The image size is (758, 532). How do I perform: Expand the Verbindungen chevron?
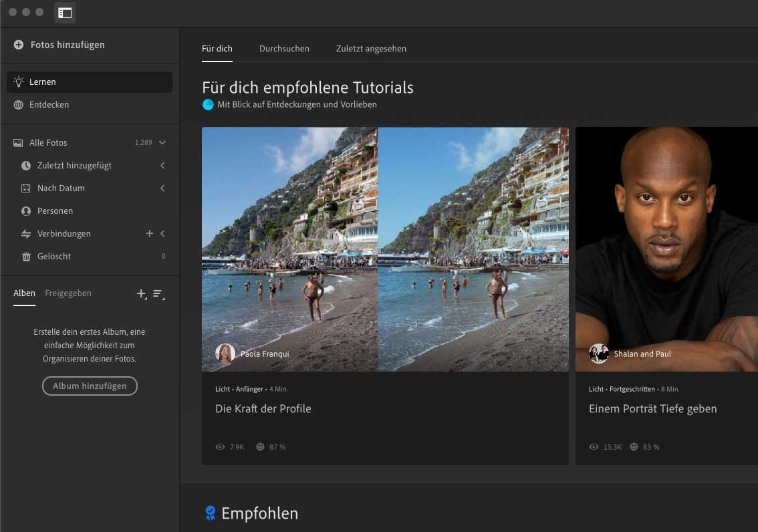tap(162, 233)
